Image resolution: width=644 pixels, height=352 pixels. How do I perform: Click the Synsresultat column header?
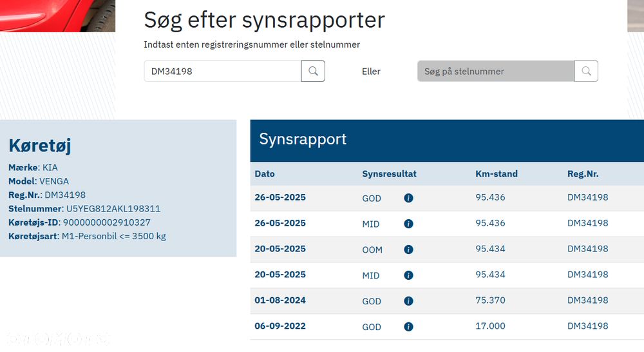pos(389,173)
